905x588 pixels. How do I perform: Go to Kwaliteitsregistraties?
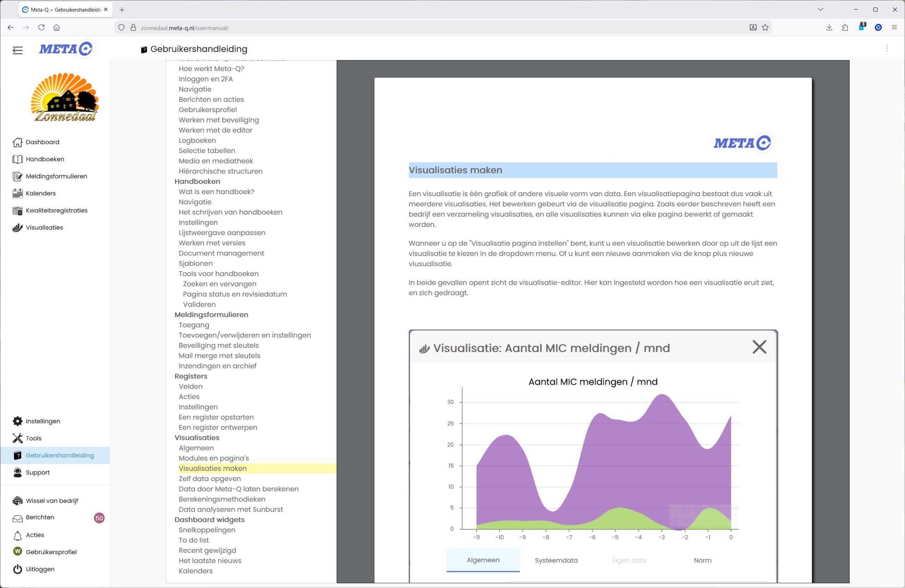tap(56, 211)
